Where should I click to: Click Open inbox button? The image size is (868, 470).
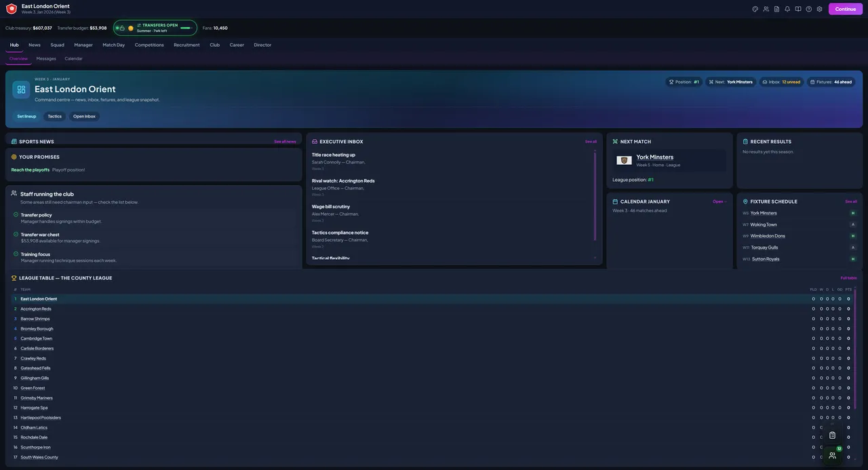(x=84, y=116)
